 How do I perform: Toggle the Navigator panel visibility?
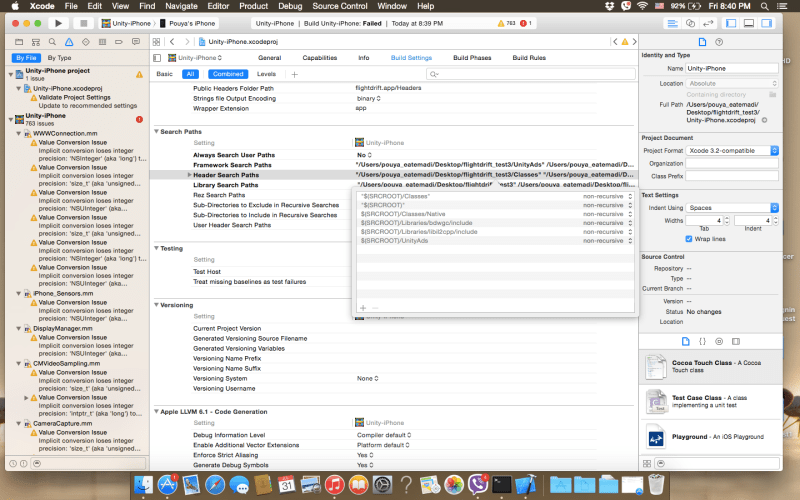click(x=731, y=23)
